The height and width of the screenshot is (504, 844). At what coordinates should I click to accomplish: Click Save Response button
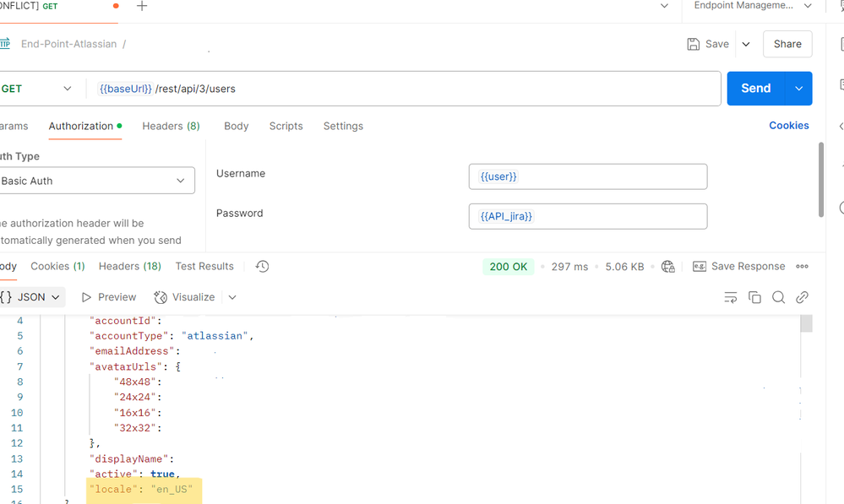pyautogui.click(x=738, y=266)
